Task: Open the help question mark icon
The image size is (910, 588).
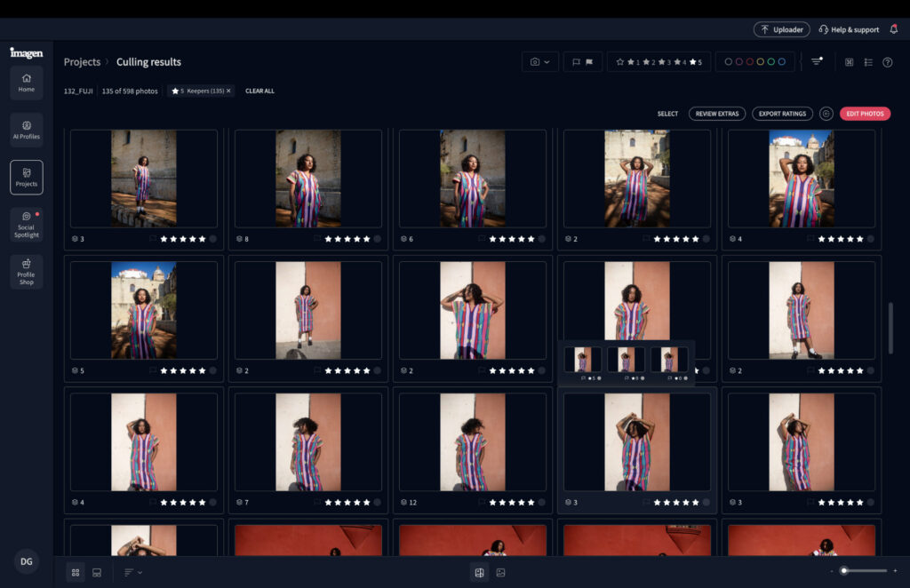Action: click(x=887, y=62)
